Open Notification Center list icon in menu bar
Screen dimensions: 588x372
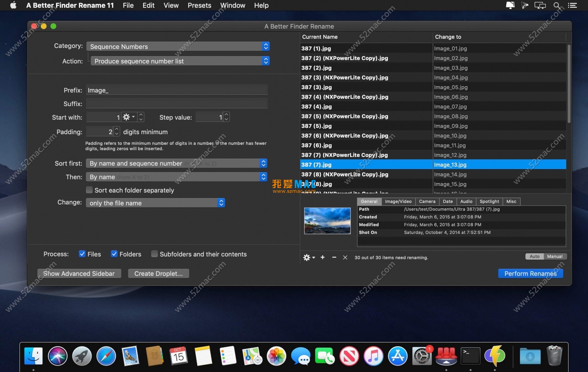coord(572,5)
